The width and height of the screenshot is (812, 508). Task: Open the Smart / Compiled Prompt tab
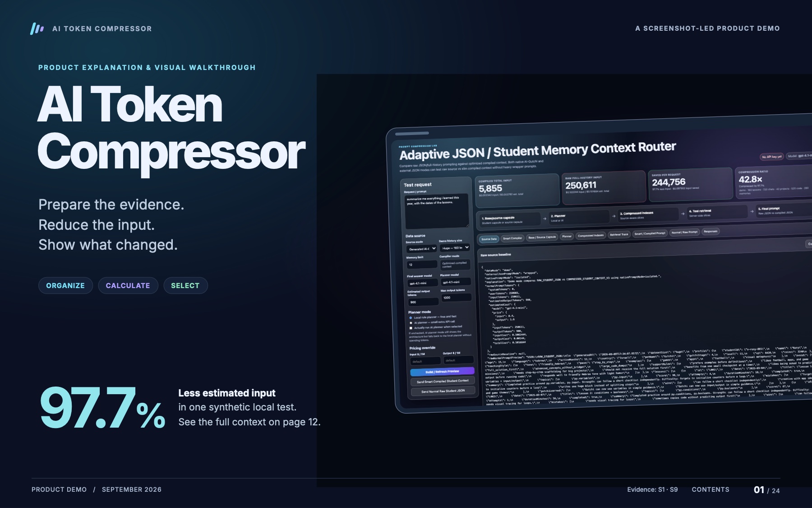pos(650,233)
